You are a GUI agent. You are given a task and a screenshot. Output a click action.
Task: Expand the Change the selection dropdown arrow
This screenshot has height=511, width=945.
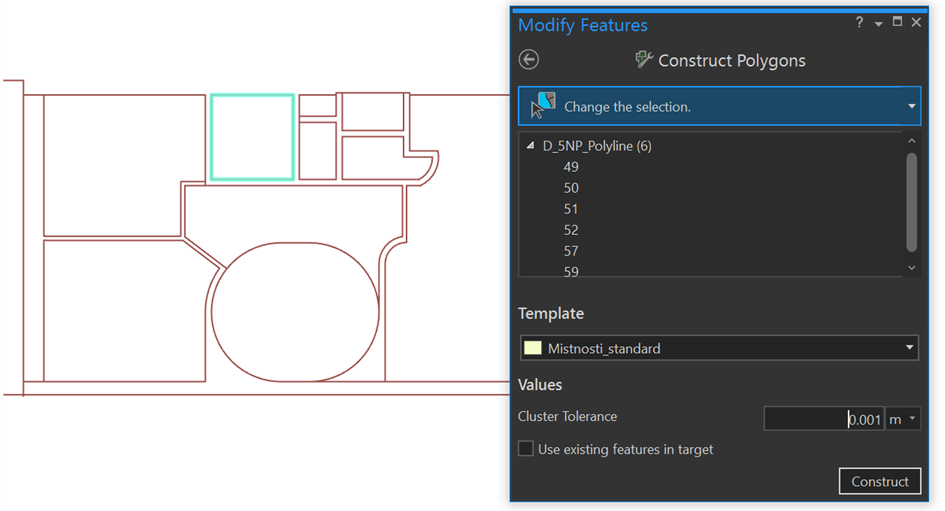pyautogui.click(x=911, y=106)
